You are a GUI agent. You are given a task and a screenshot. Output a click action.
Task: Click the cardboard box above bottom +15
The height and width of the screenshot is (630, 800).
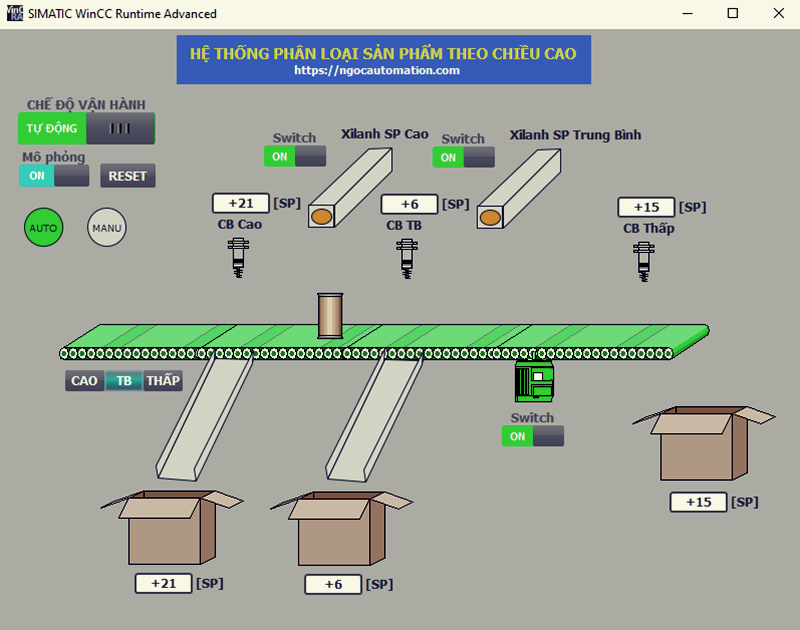704,443
